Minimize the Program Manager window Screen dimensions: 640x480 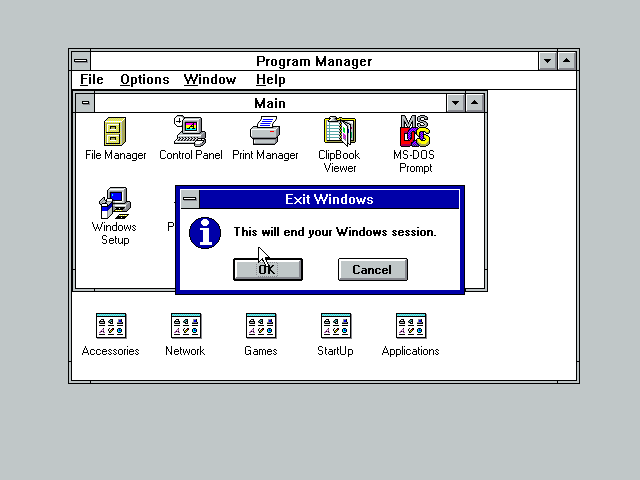(x=547, y=61)
